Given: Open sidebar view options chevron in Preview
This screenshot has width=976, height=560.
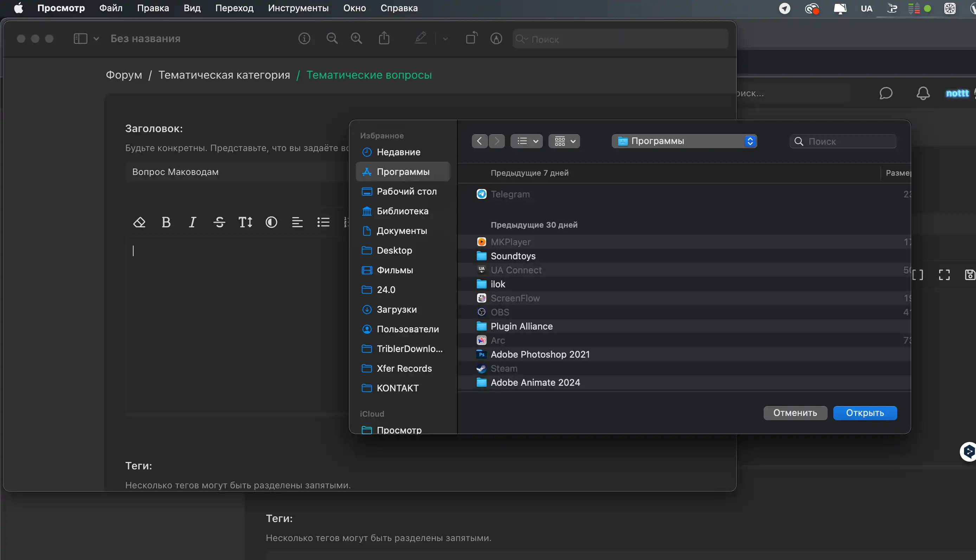Looking at the screenshot, I should pyautogui.click(x=96, y=38).
